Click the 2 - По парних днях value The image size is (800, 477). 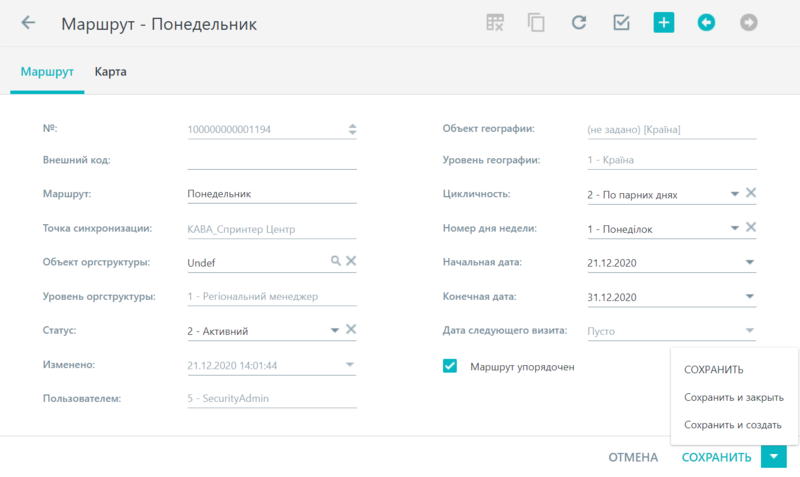(x=633, y=195)
